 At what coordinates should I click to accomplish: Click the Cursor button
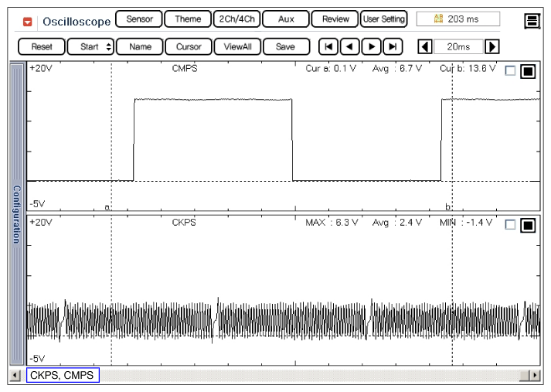click(x=188, y=46)
